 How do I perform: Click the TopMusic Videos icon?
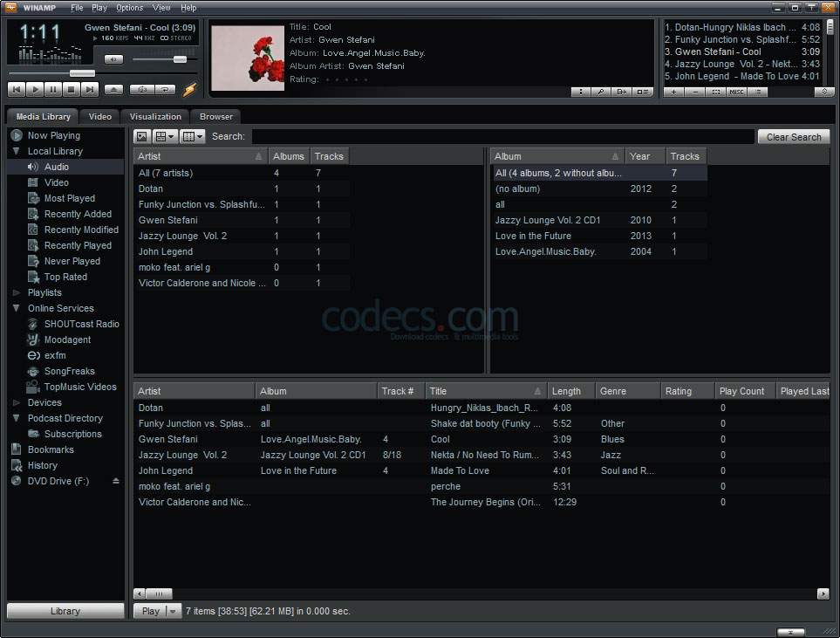click(x=33, y=387)
